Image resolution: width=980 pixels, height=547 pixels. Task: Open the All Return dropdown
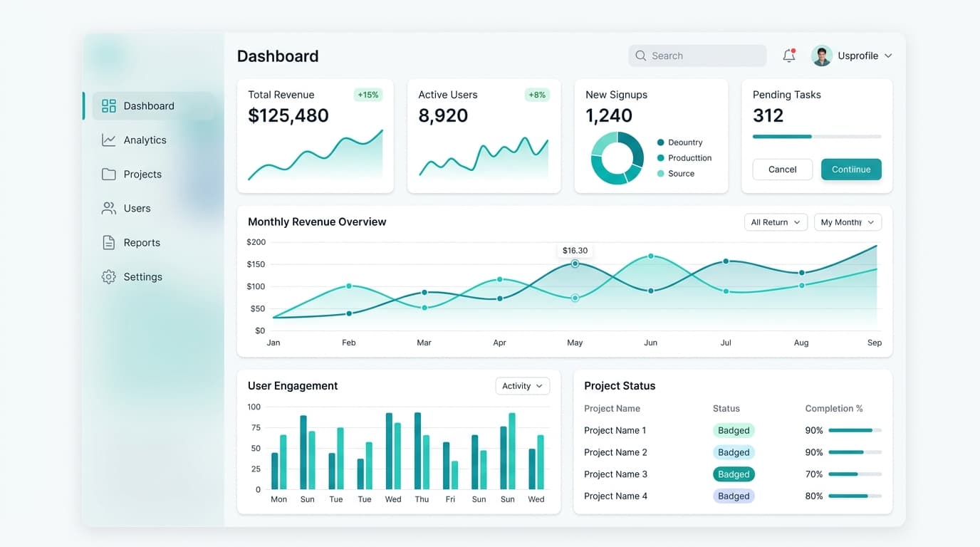tap(776, 222)
